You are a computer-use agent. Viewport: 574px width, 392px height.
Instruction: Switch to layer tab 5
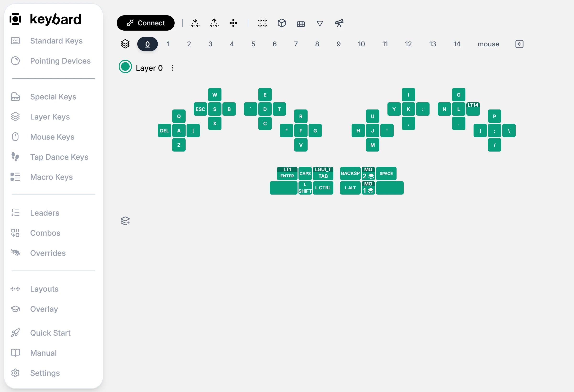click(x=253, y=44)
